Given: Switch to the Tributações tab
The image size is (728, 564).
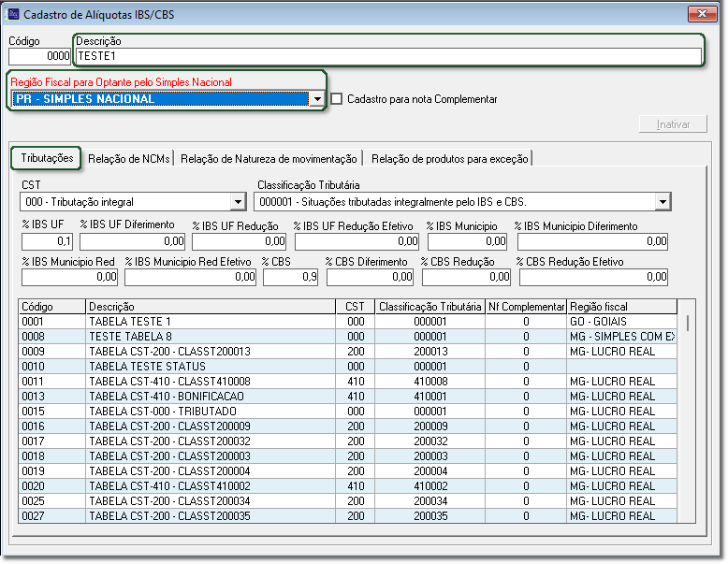Looking at the screenshot, I should (x=47, y=159).
